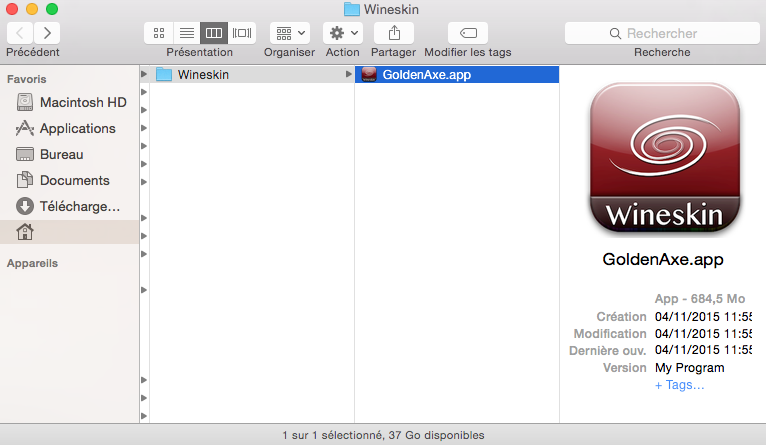Click the Modifier les tags icon
This screenshot has height=445, width=766.
468,33
